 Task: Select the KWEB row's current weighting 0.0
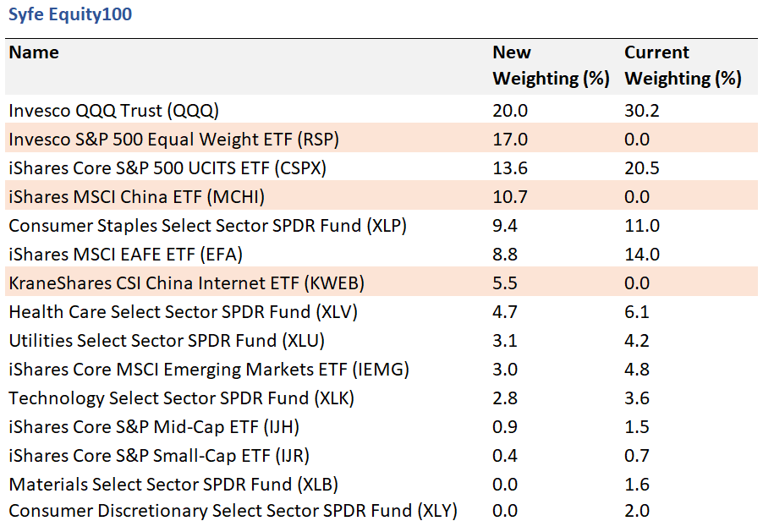pyautogui.click(x=637, y=283)
